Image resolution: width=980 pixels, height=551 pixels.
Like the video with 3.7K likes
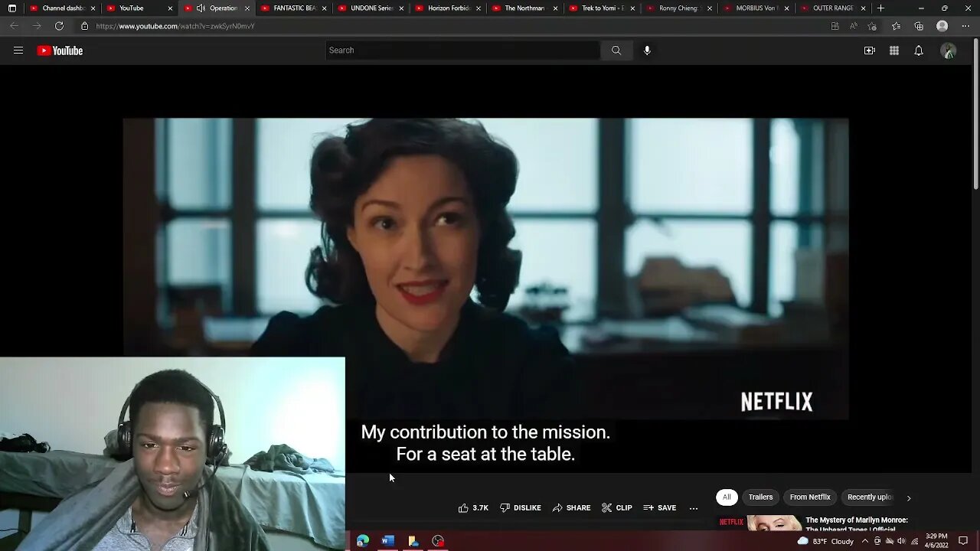click(x=473, y=508)
